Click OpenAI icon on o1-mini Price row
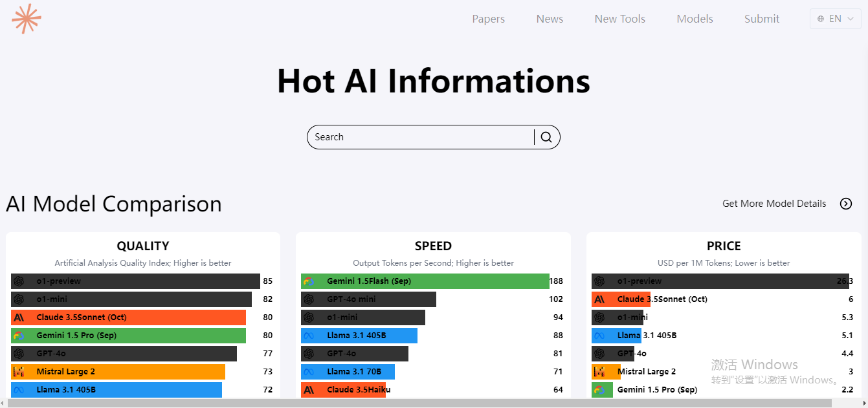This screenshot has height=408, width=868. 599,317
